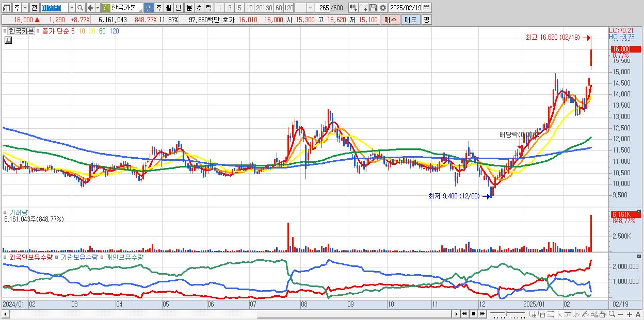Choose interval 10 button
Image resolution: width=644 pixels, height=320 pixels.
249,8
